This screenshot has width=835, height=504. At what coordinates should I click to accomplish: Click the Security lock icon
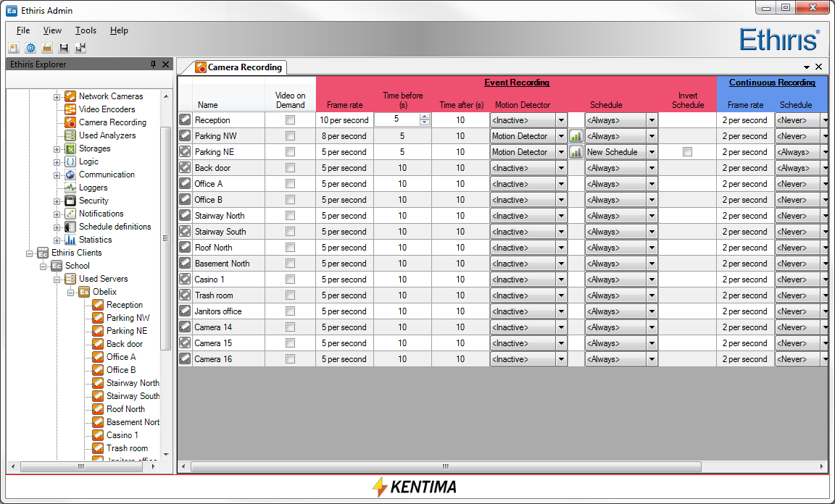coord(70,201)
